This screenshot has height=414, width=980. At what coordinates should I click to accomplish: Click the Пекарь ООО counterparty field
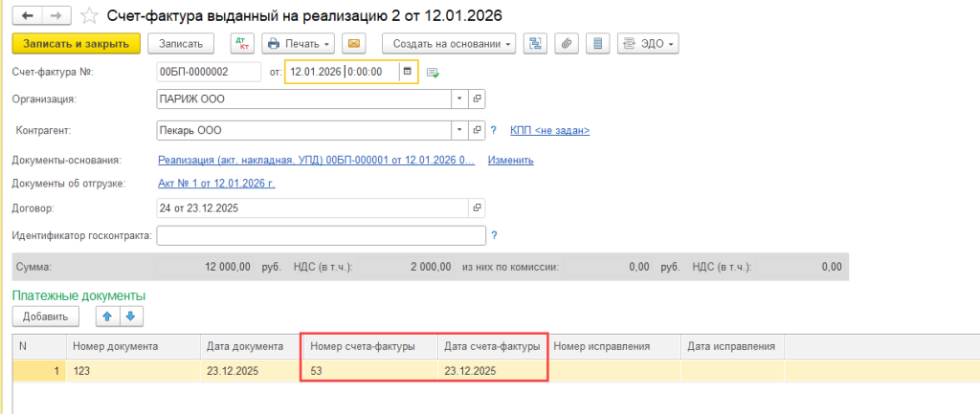click(x=303, y=130)
